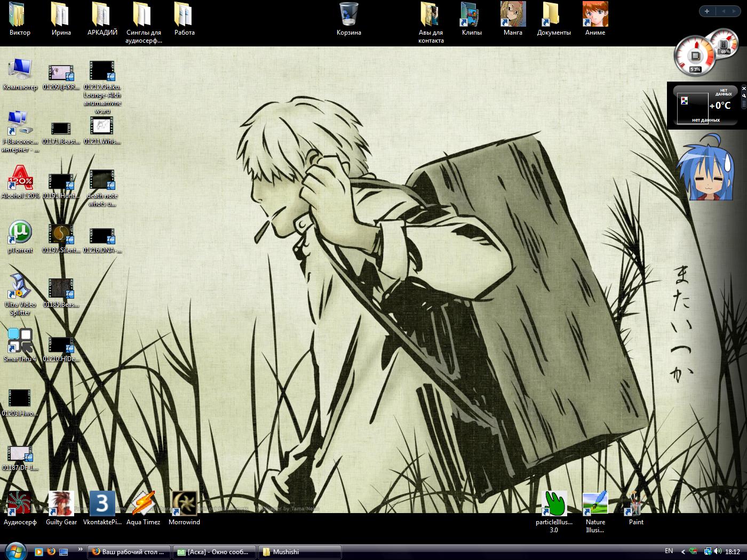Select video file 01210 HiDe

coord(61,349)
